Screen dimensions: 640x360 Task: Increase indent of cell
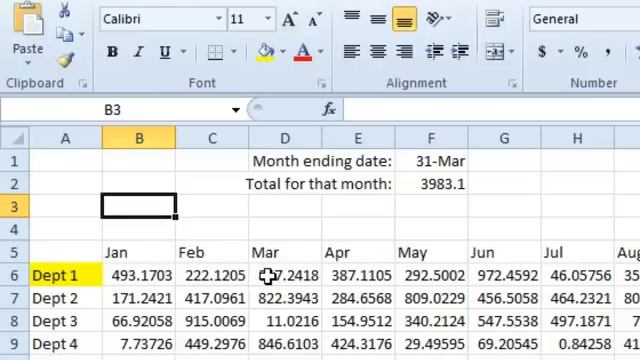[x=460, y=52]
